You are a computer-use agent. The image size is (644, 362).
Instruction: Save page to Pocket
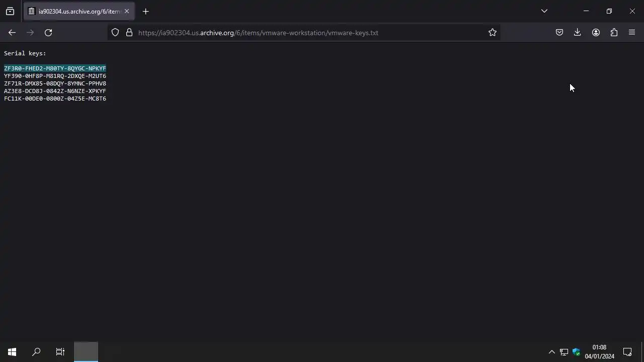click(x=559, y=32)
